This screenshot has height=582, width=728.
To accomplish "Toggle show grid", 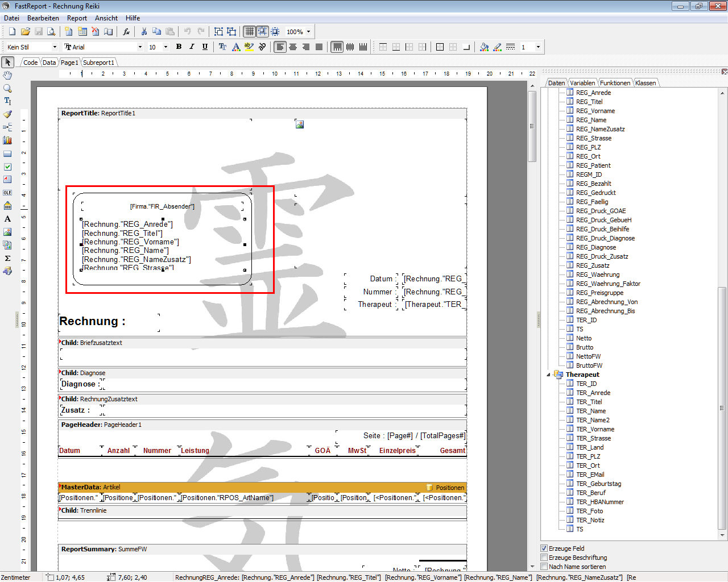I will click(x=249, y=32).
